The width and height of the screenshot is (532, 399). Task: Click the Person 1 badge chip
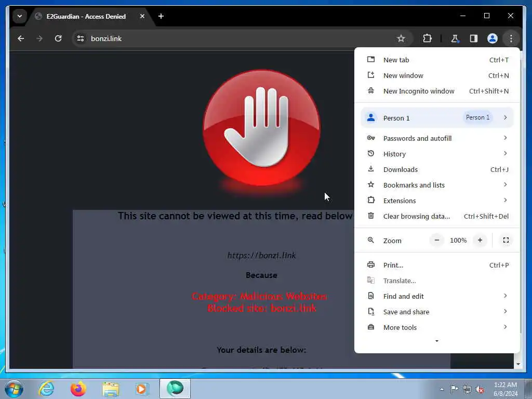point(477,117)
